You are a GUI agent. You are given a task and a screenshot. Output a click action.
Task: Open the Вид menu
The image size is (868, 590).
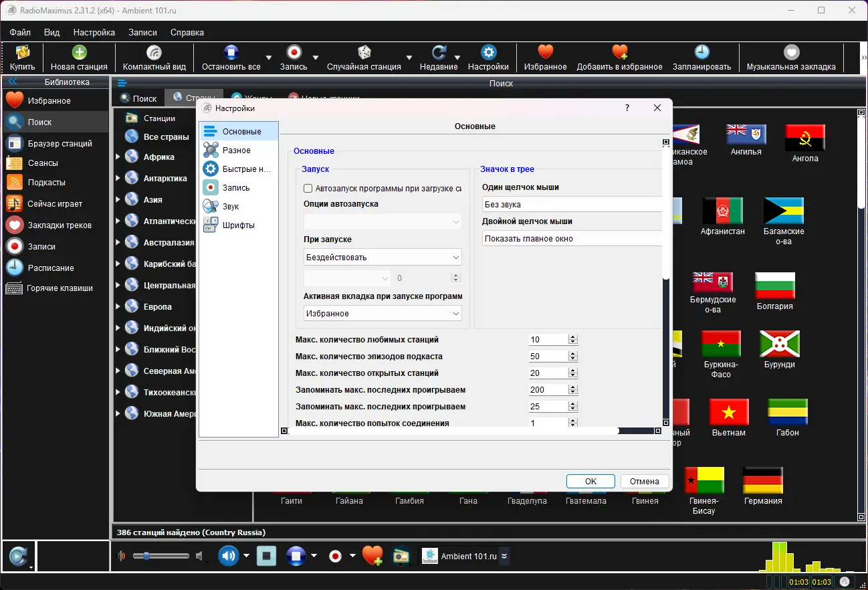coord(51,32)
